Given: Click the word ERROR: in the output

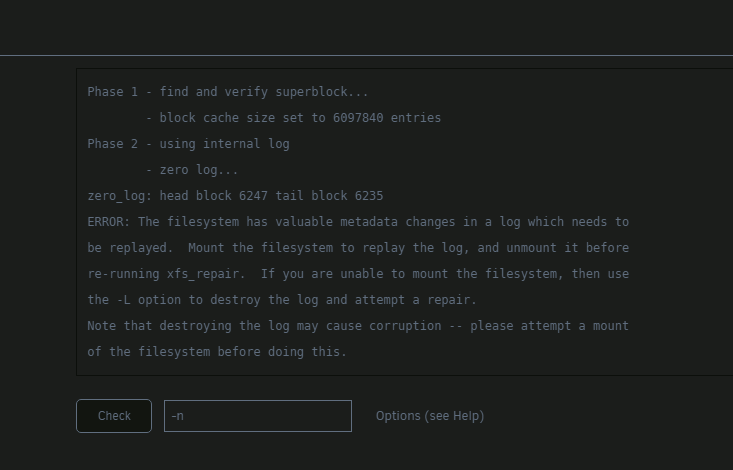Looking at the screenshot, I should (109, 222).
